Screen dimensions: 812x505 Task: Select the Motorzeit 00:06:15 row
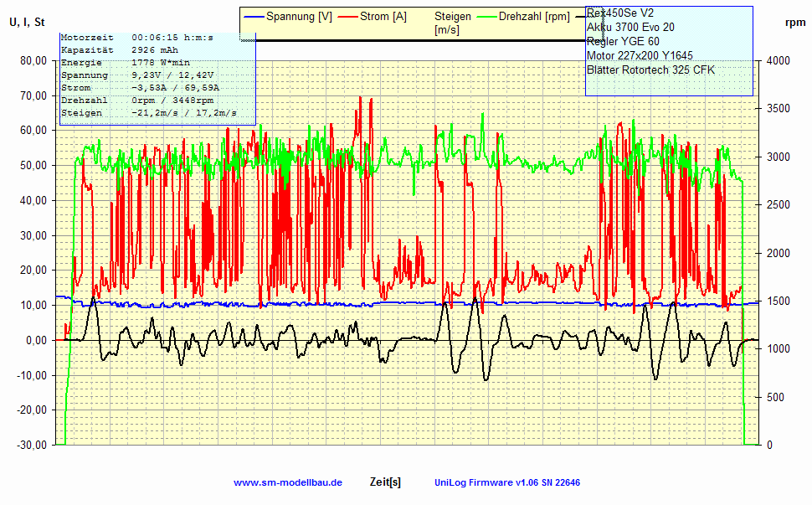[137, 38]
